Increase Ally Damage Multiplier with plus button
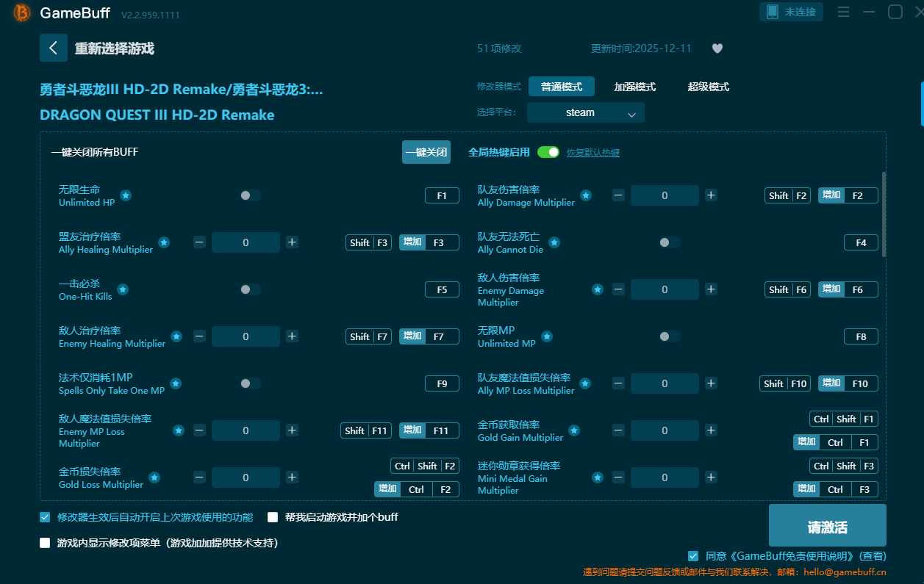The width and height of the screenshot is (924, 584). pyautogui.click(x=711, y=195)
